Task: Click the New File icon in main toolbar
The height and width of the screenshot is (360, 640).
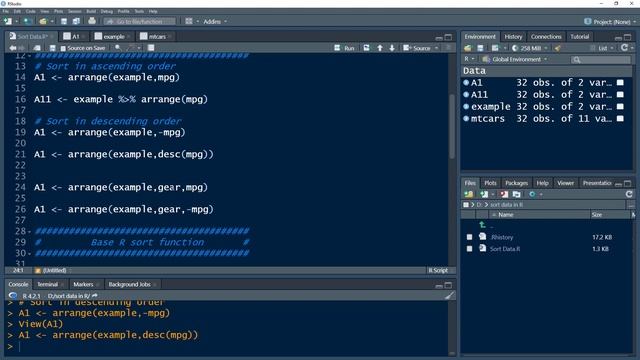Action: click(x=8, y=21)
